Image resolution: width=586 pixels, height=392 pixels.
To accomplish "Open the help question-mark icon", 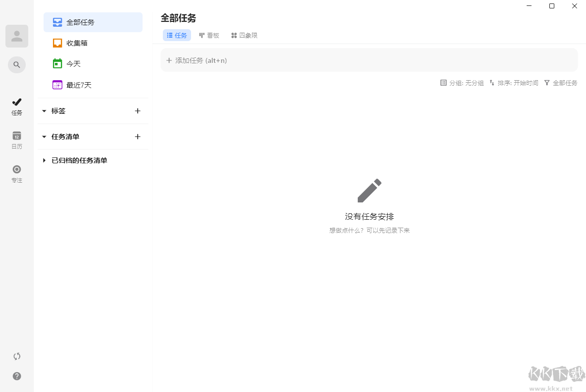I will 17,376.
